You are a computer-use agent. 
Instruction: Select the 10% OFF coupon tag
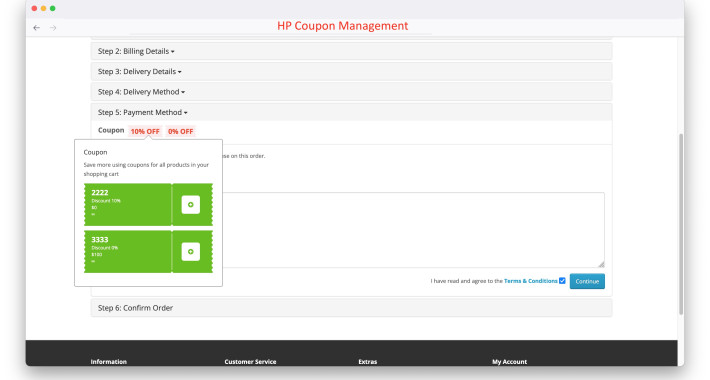145,131
